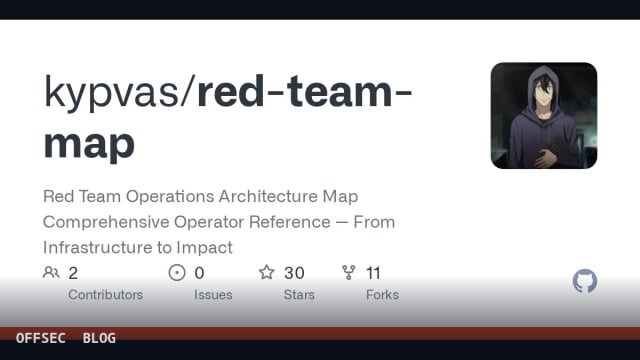
Task: Click the 'Red Team Operations Architecture Map' description line
Action: (x=200, y=197)
